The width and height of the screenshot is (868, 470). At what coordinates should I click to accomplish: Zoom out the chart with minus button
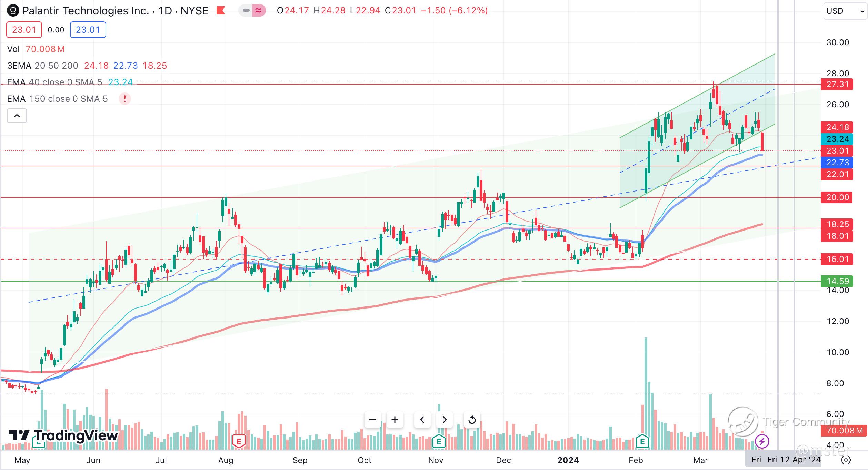372,420
